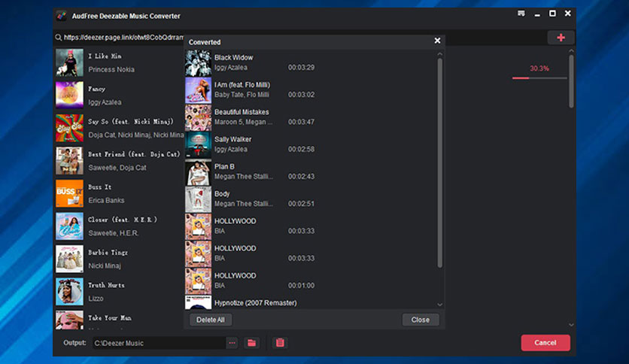Select I Am (feat. Flo Milli) thumbnail
Image resolution: width=629 pixels, height=364 pixels.
pos(198,90)
